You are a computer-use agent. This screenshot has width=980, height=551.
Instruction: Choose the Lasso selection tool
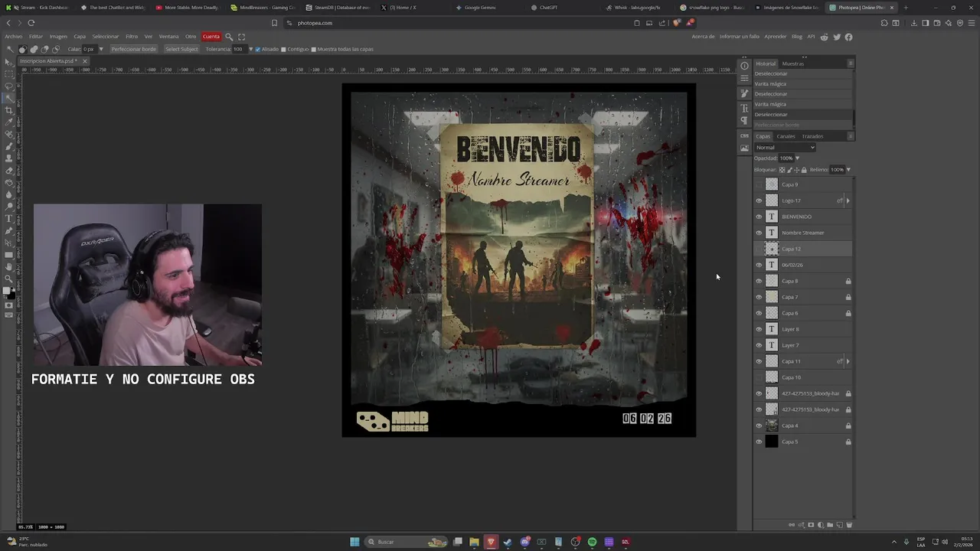(x=9, y=86)
